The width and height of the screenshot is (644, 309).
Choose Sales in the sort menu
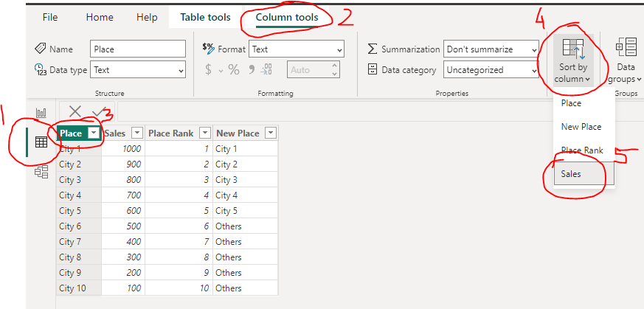pos(584,173)
